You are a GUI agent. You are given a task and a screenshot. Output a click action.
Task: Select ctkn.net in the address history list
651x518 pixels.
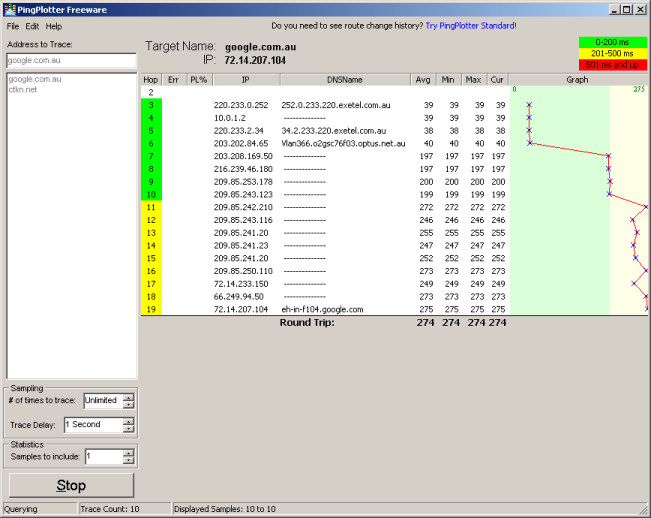click(23, 89)
